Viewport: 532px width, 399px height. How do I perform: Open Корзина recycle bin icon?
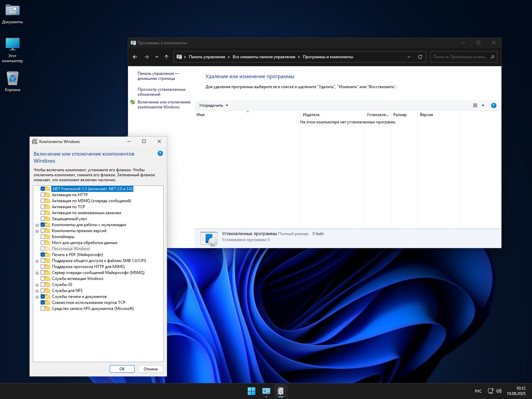point(12,81)
